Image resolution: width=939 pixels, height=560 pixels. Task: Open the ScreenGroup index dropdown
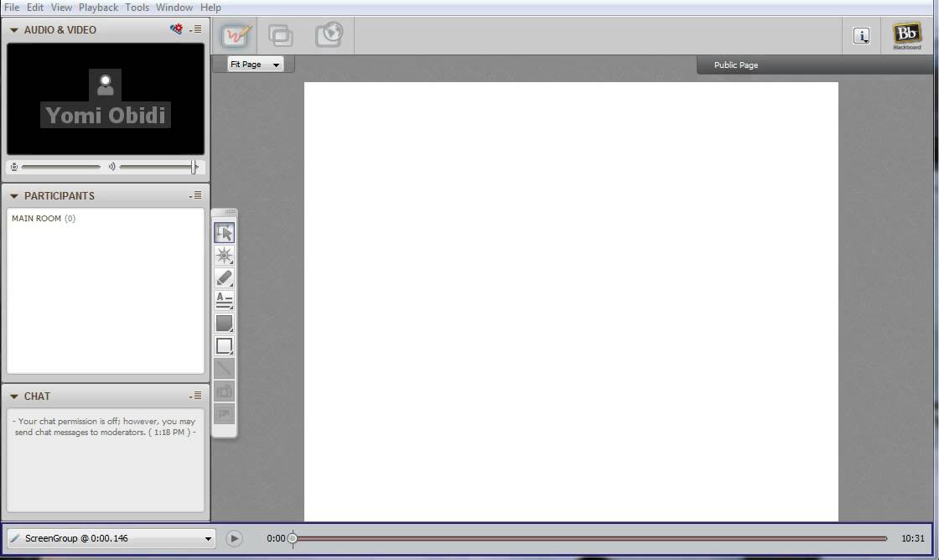pos(111,538)
